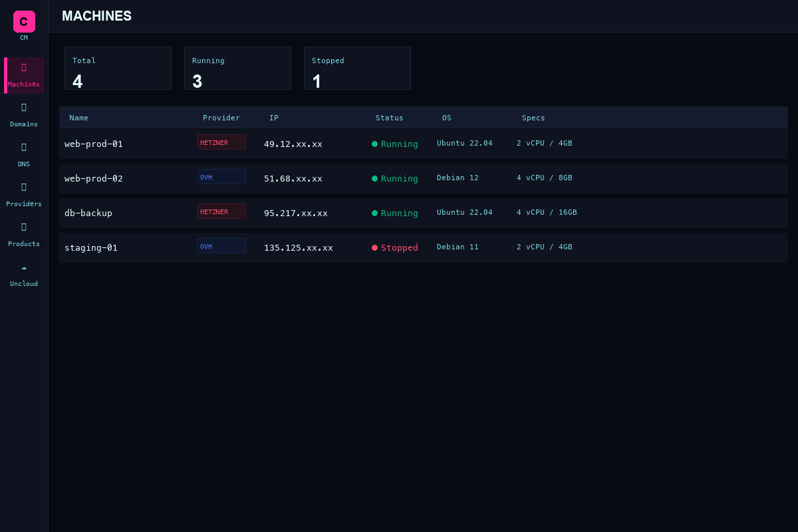Image resolution: width=798 pixels, height=532 pixels.
Task: Select IP address 95.217.xx.xx
Action: pos(296,213)
